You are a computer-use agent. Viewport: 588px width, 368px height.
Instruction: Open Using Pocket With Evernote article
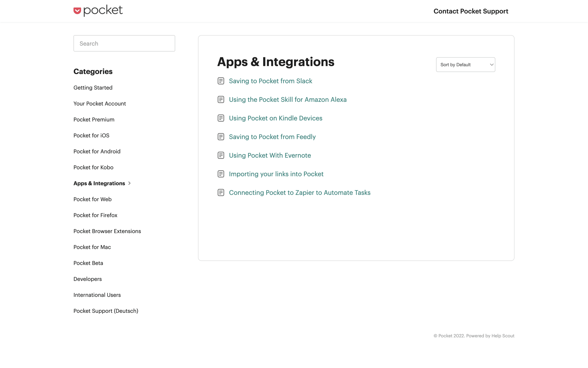click(270, 155)
